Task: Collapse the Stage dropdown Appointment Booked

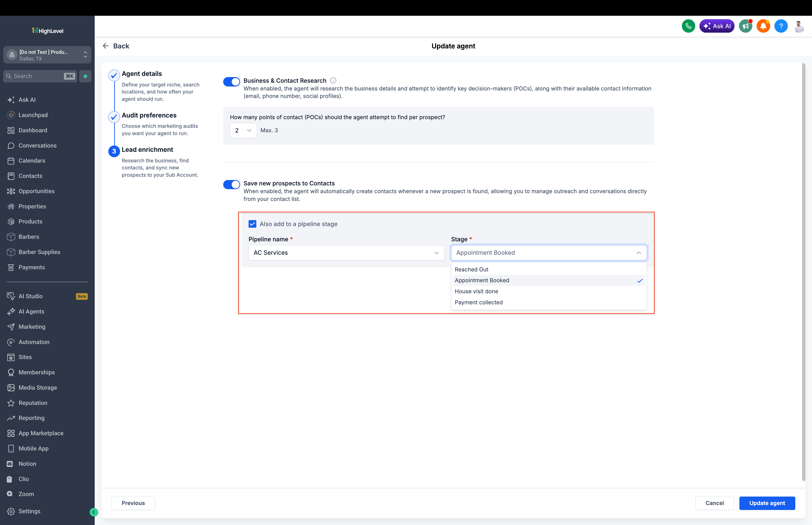Action: [549, 253]
